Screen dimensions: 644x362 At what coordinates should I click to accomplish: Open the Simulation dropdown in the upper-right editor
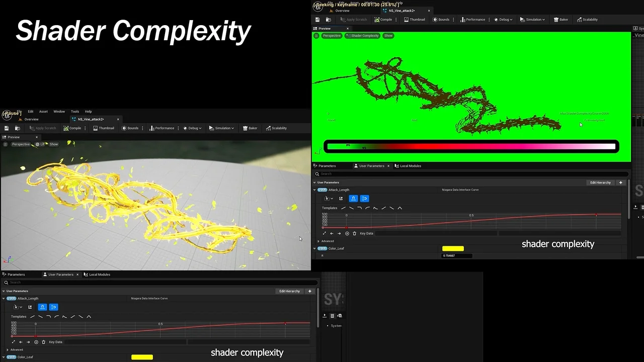coord(532,20)
